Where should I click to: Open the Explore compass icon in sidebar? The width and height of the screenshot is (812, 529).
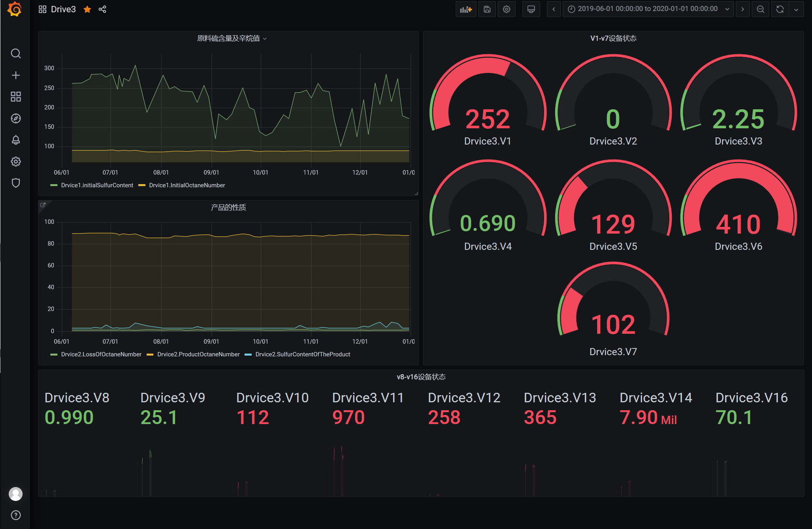coord(16,118)
